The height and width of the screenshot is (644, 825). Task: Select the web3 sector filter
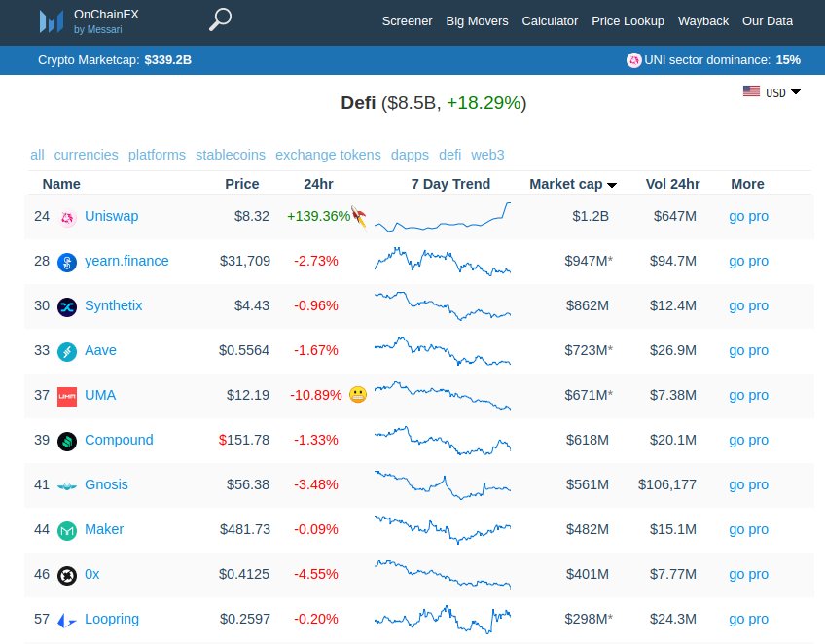click(x=487, y=155)
